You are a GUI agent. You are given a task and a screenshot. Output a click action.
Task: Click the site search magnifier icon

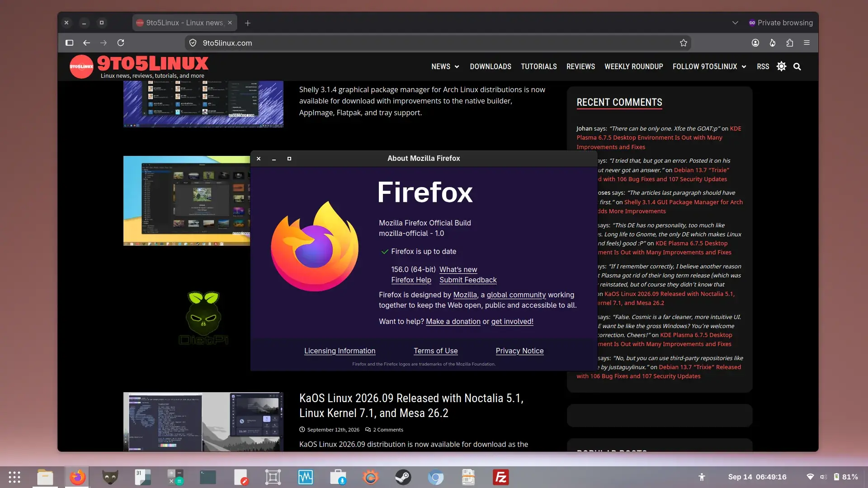797,67
